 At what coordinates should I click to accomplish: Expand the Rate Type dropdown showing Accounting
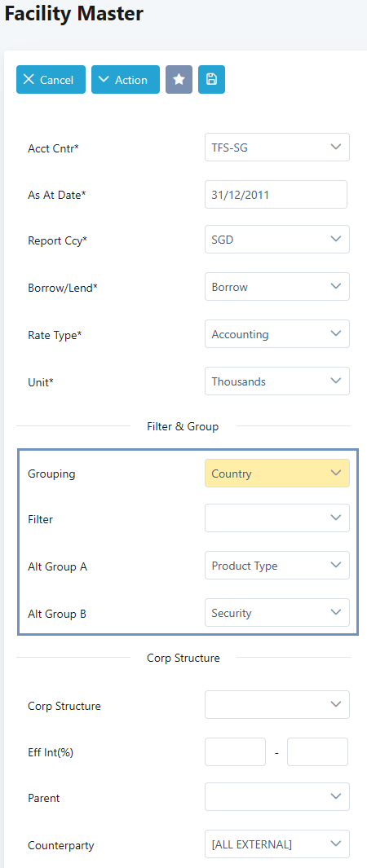click(277, 334)
